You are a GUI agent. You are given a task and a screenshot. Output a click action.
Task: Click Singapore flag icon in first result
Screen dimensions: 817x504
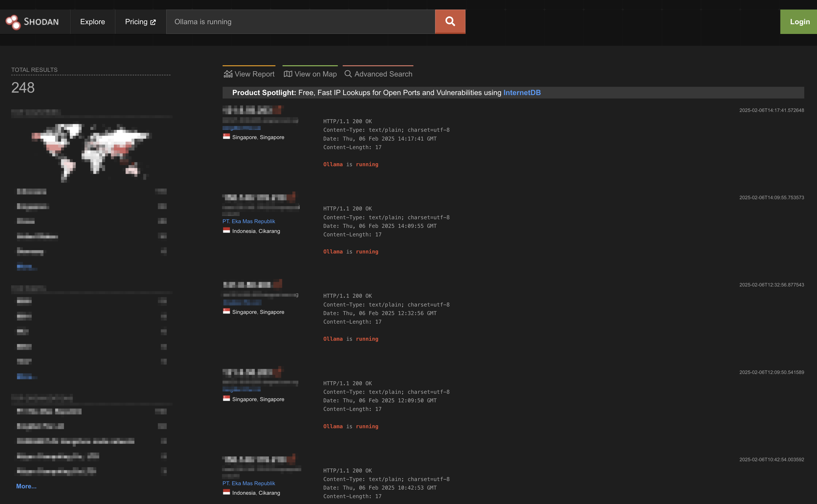[226, 137]
